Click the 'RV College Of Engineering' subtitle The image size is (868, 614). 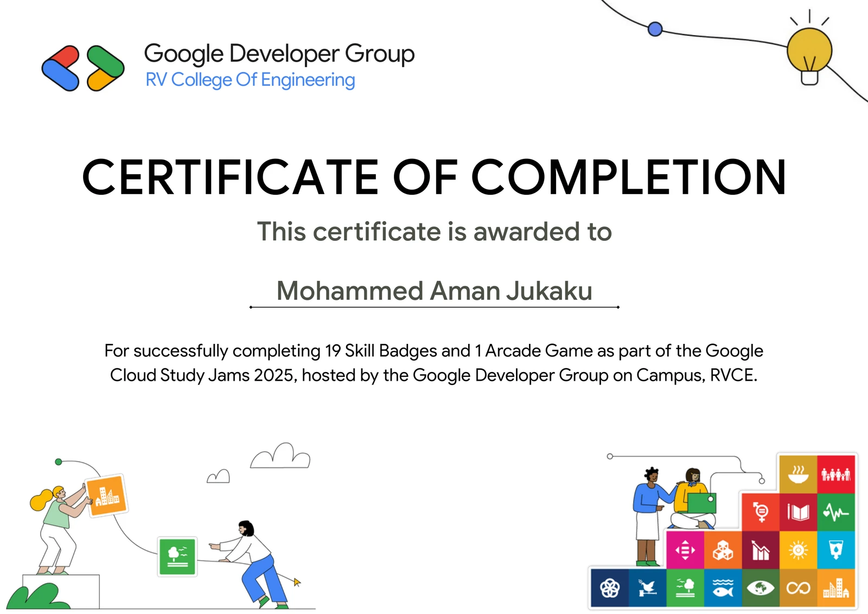tap(250, 80)
